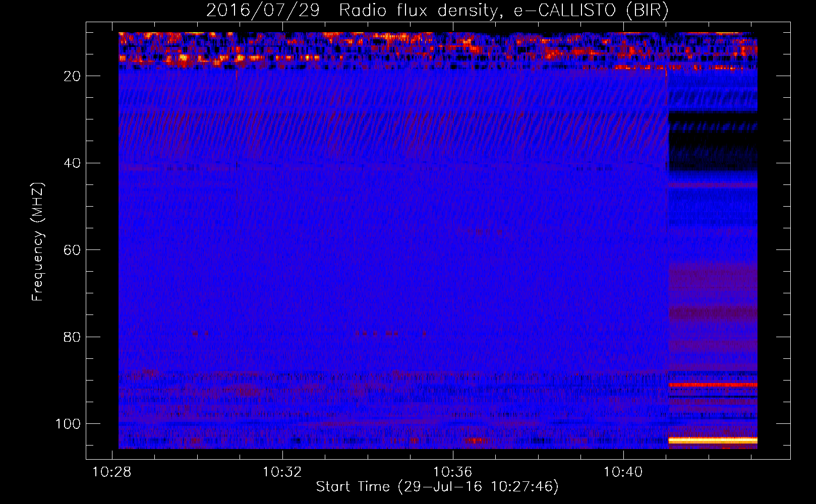Screen dimensions: 816x504
Task: Click the 'Frequency (MHZ)' y-axis label
Action: click(38, 241)
